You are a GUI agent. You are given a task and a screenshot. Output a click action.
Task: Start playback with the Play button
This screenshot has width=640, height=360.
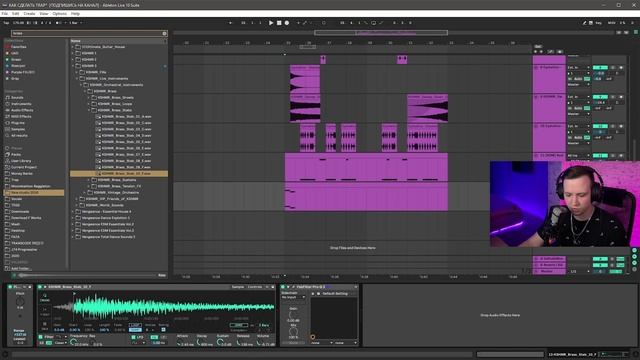[x=271, y=23]
